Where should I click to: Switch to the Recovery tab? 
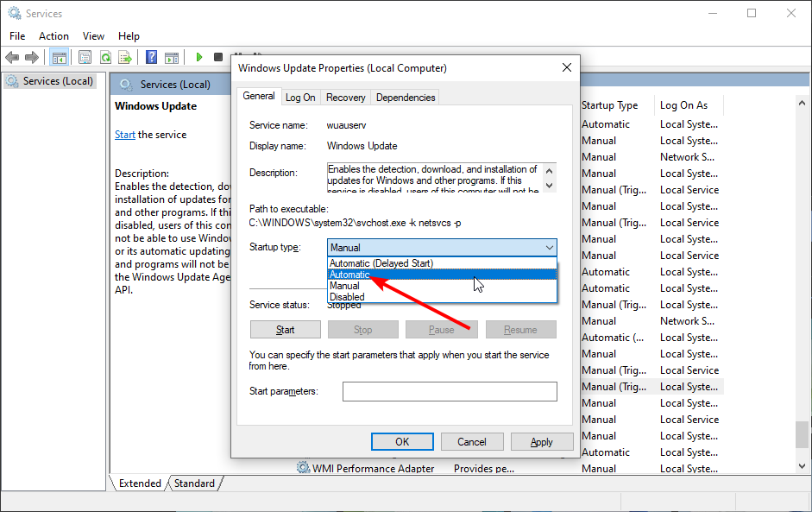pyautogui.click(x=345, y=98)
